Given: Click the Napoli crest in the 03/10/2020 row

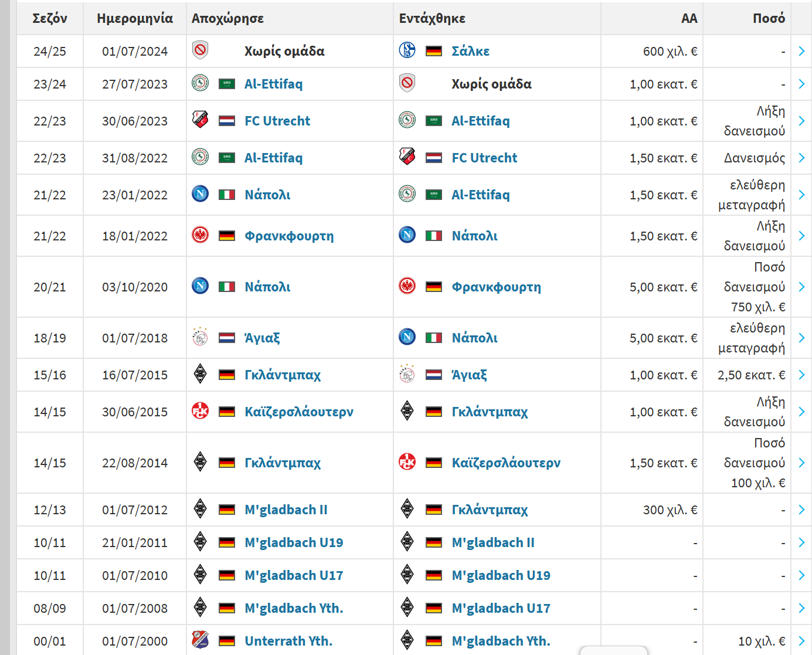Looking at the screenshot, I should (x=200, y=286).
